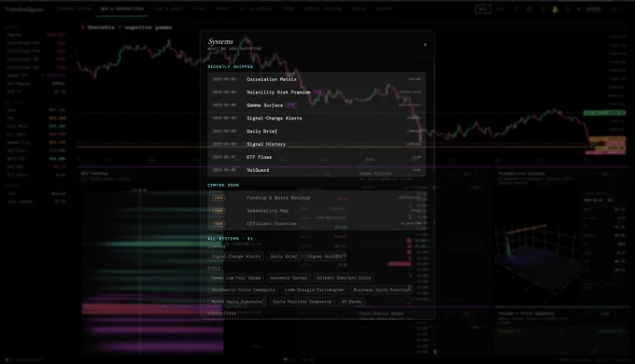Screen dimensions: 635x364
Task: Click the category tag at right of VolGuard row
Action: pyautogui.click(x=416, y=170)
